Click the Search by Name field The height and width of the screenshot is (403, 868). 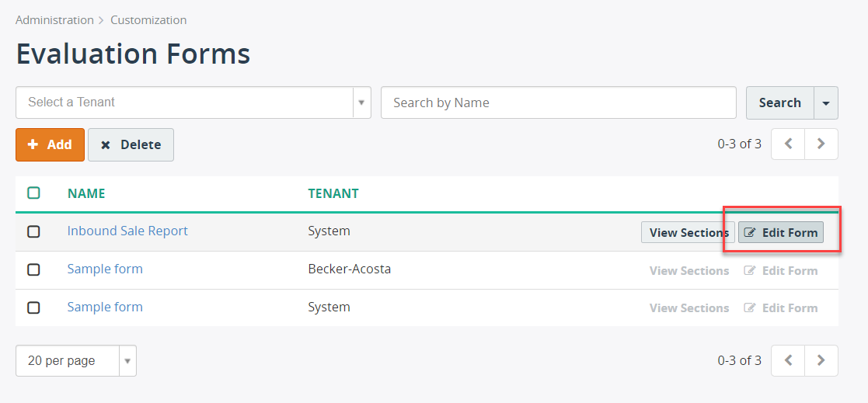tap(558, 102)
